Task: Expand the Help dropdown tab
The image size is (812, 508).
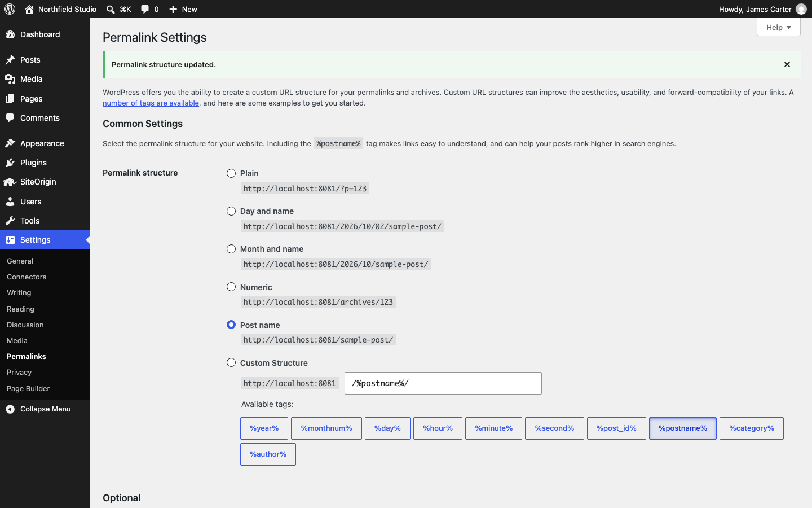Action: click(779, 27)
